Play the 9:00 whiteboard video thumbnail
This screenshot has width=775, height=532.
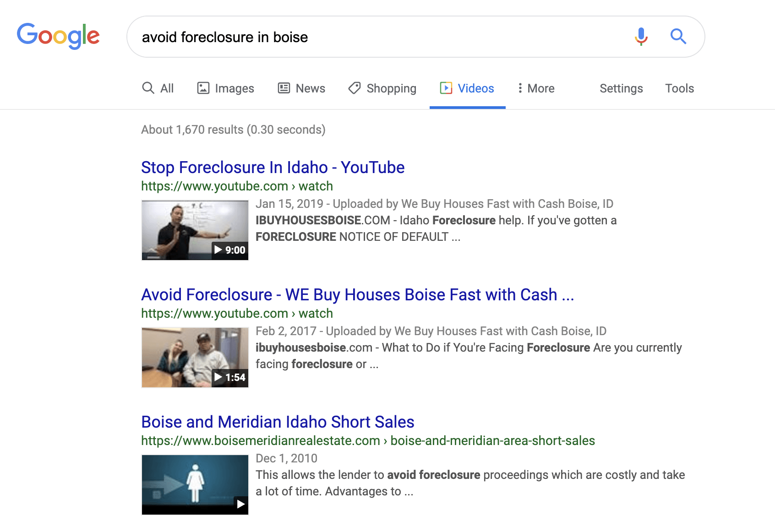[195, 230]
